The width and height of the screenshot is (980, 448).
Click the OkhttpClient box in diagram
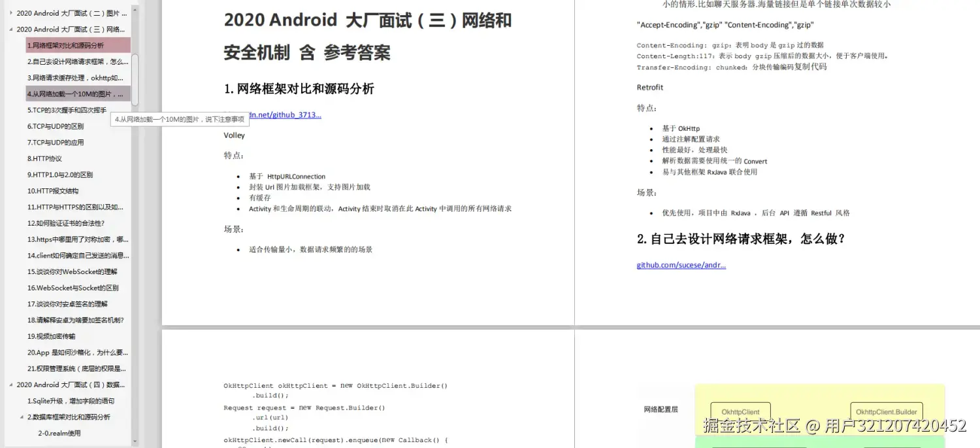[x=741, y=412]
